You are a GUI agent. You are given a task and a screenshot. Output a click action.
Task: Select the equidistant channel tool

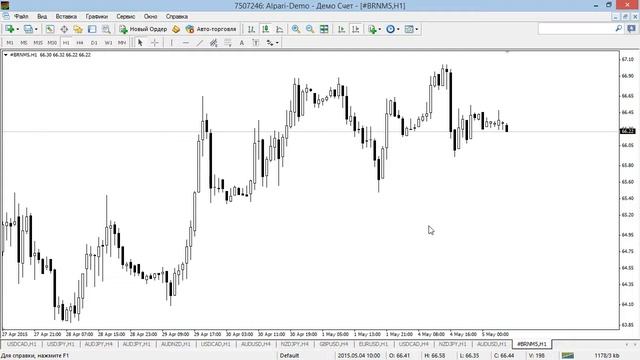click(213, 42)
